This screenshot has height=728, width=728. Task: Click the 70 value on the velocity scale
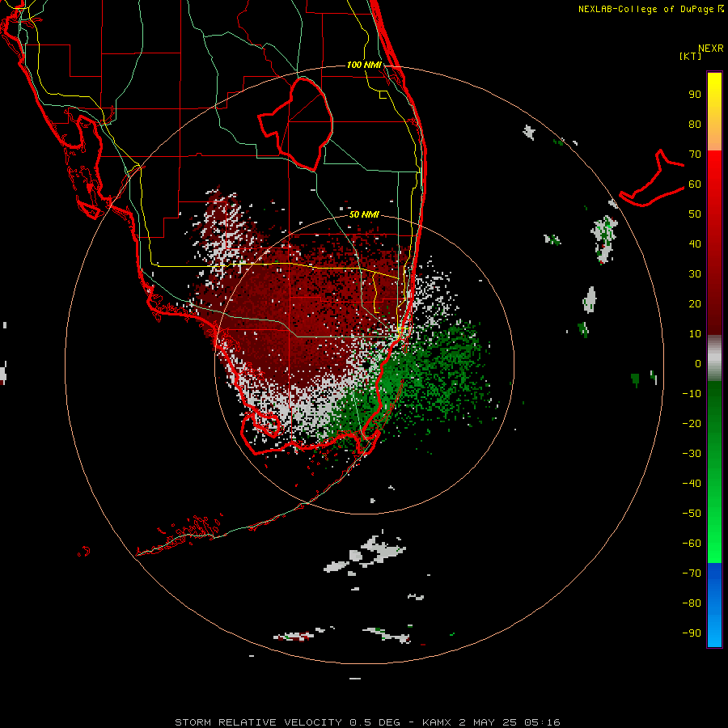click(x=695, y=154)
